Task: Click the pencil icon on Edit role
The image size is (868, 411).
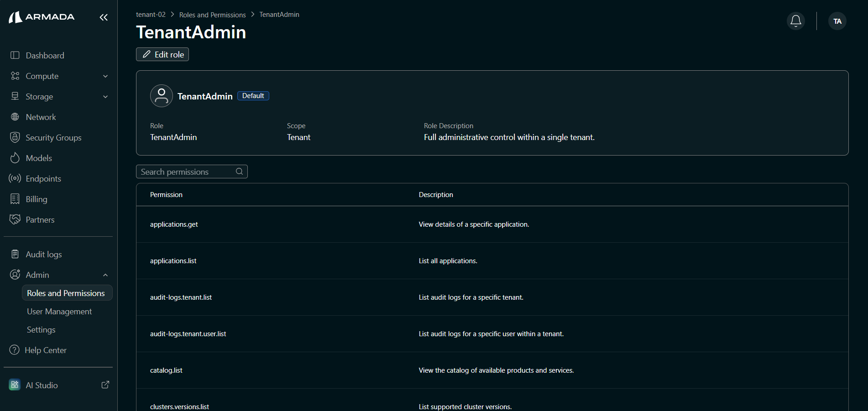Action: pyautogui.click(x=146, y=54)
